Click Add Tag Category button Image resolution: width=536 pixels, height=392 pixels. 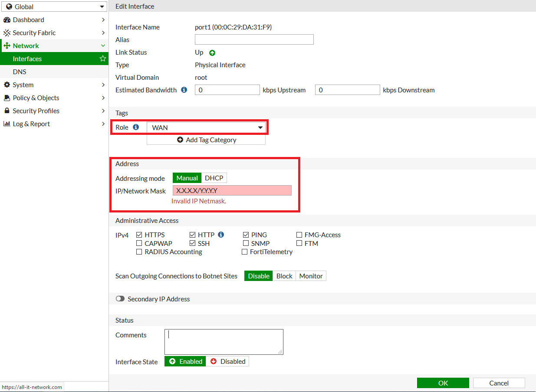pyautogui.click(x=206, y=140)
